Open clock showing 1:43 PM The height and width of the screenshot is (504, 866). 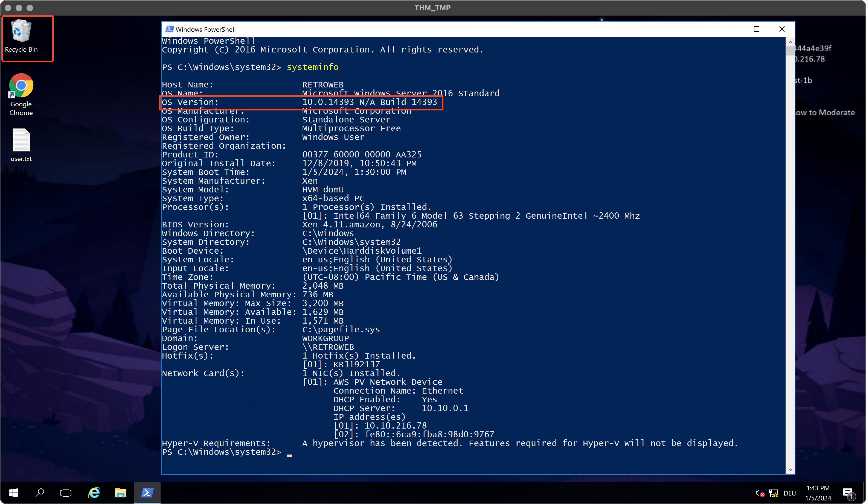[818, 493]
